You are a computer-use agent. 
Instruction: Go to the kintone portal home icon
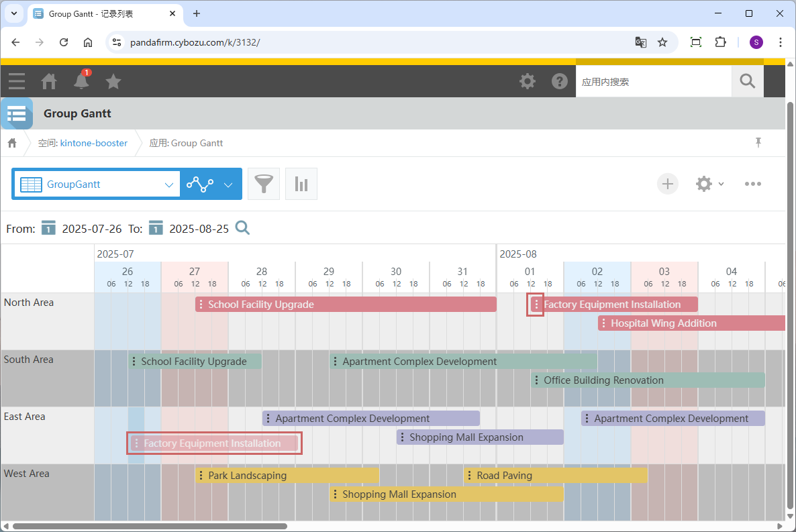pos(49,81)
